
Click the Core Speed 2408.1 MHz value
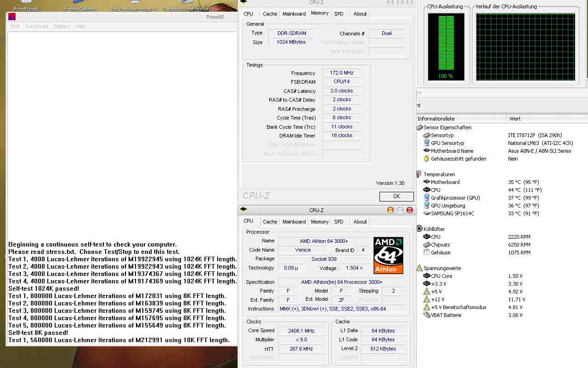[x=301, y=331]
